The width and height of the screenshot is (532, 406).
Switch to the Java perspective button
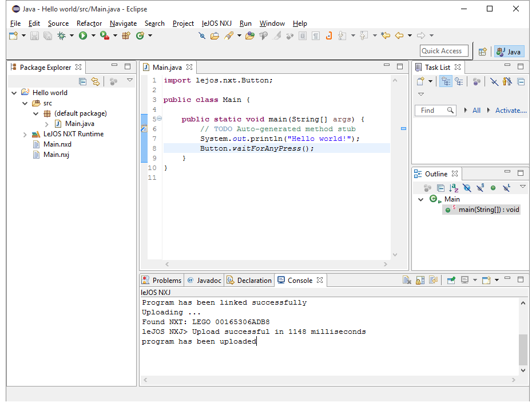(x=509, y=52)
